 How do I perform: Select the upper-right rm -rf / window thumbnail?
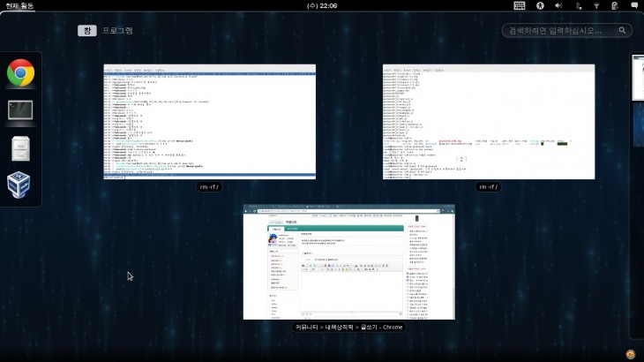pos(488,122)
